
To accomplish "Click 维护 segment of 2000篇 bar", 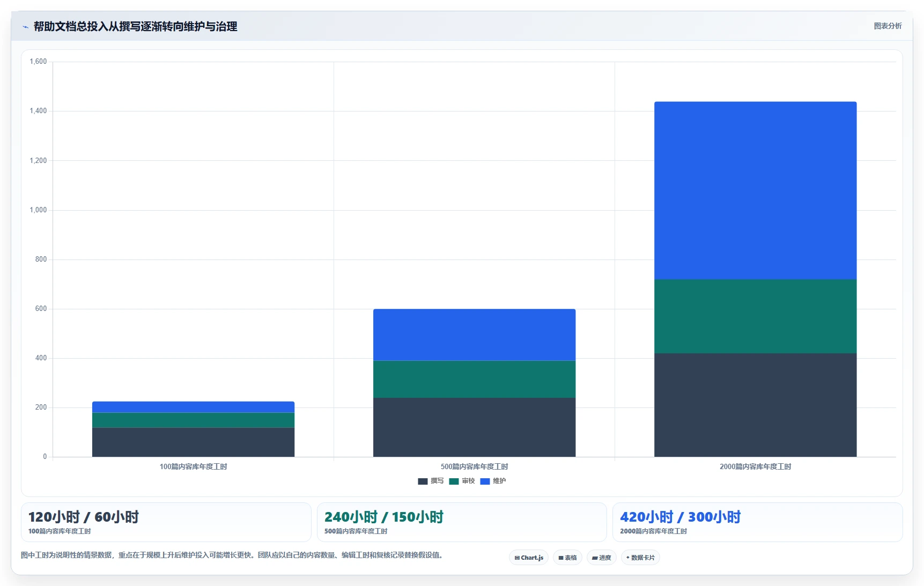I will (755, 190).
